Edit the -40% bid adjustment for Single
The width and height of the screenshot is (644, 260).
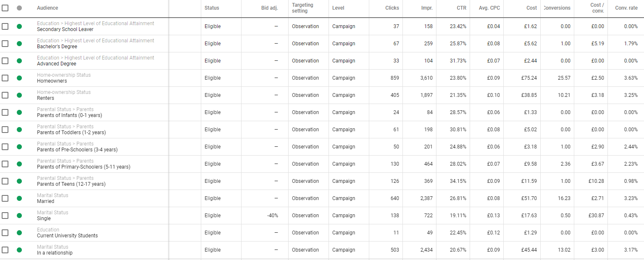(x=272, y=216)
